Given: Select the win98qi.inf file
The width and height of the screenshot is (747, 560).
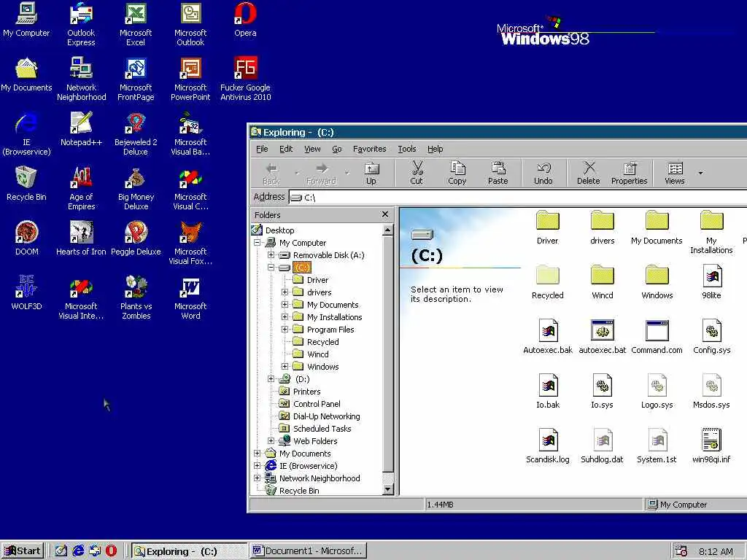Looking at the screenshot, I should tap(712, 446).
